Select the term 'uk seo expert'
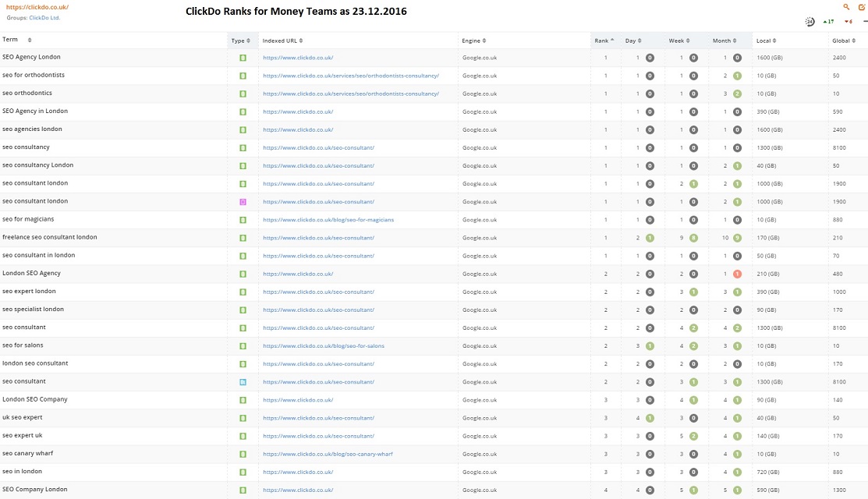 tap(22, 418)
